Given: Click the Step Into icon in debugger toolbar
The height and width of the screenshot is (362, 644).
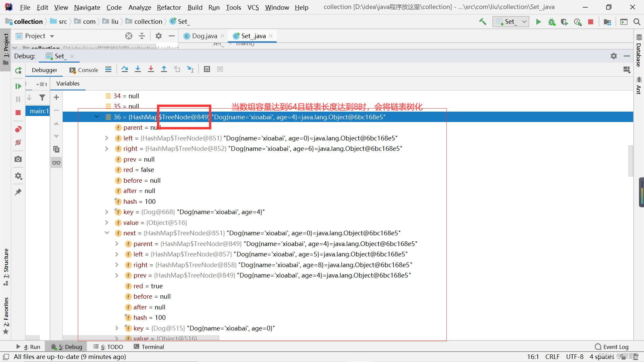Looking at the screenshot, I should point(138,69).
